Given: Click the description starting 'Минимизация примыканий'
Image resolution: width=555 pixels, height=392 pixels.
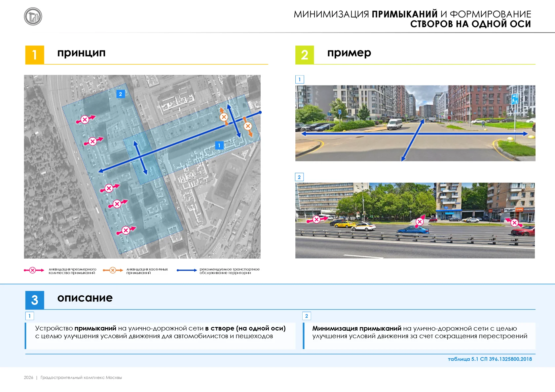Looking at the screenshot, I should pos(420,332).
